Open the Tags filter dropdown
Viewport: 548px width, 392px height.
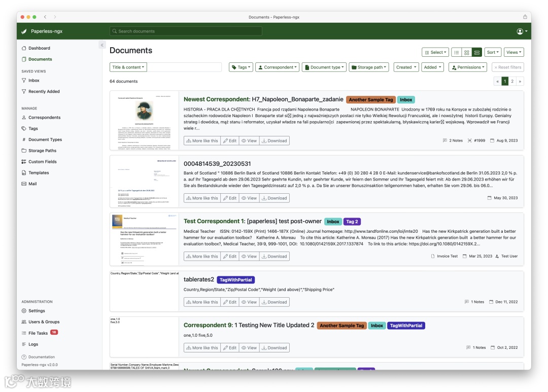click(x=241, y=67)
